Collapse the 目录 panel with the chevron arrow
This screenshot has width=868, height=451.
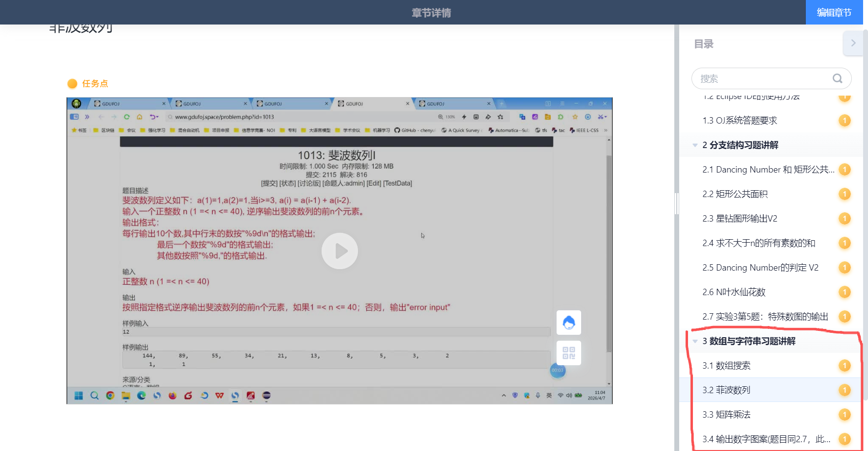point(853,43)
